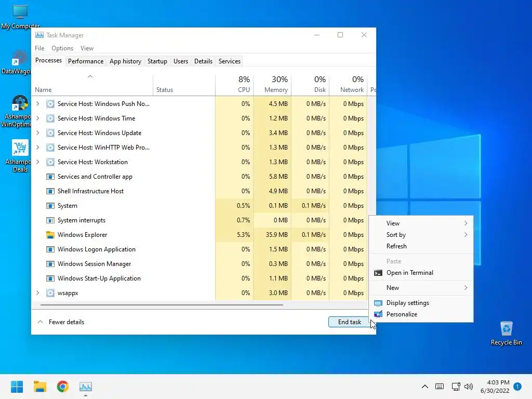Click the horizontal scrollbar in process list
532x399 pixels.
tap(162, 305)
